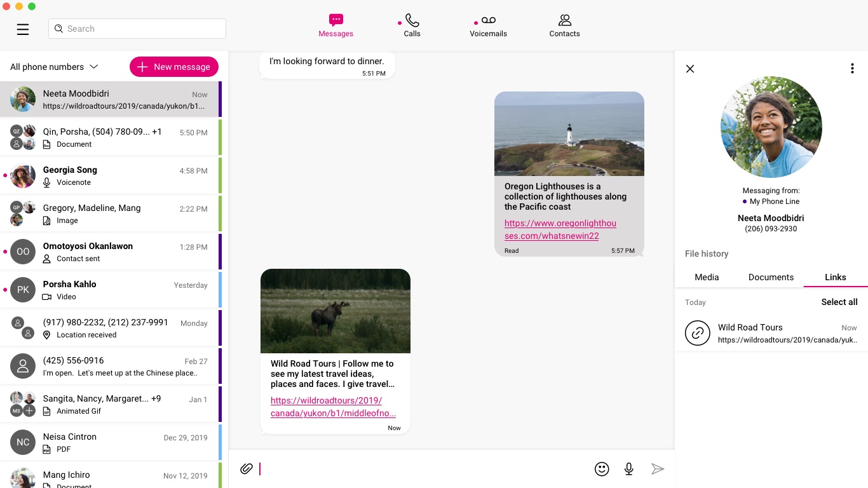Image resolution: width=868 pixels, height=488 pixels.
Task: Open the Contacts section
Action: pos(564,26)
